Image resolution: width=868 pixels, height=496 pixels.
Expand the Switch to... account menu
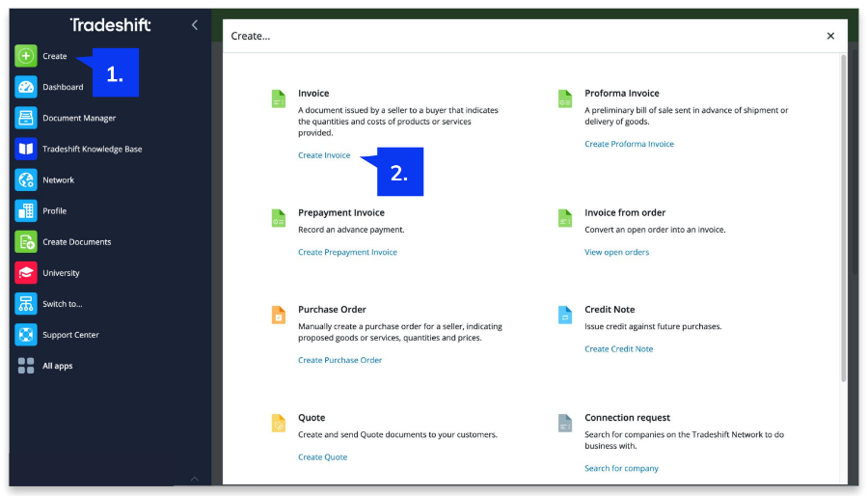click(62, 304)
